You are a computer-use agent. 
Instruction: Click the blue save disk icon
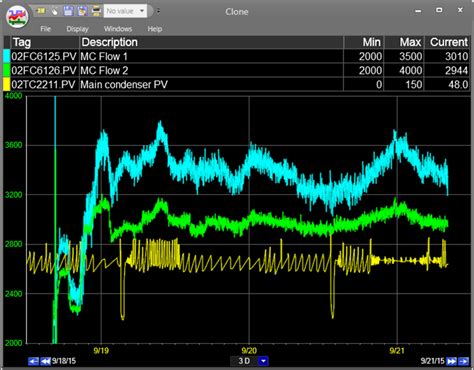68,11
